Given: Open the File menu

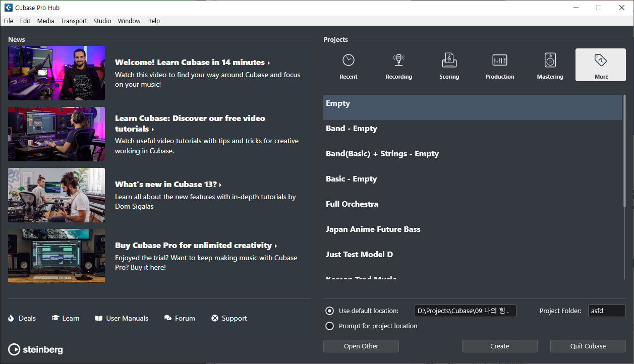Looking at the screenshot, I should point(9,21).
